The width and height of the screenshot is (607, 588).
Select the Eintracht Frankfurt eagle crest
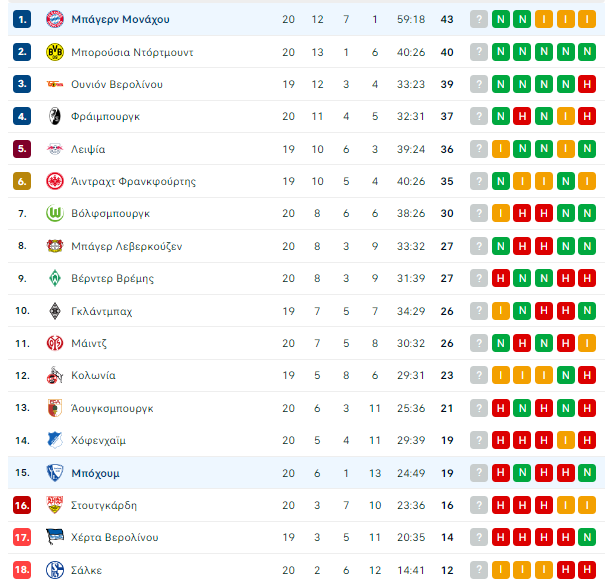[x=55, y=181]
